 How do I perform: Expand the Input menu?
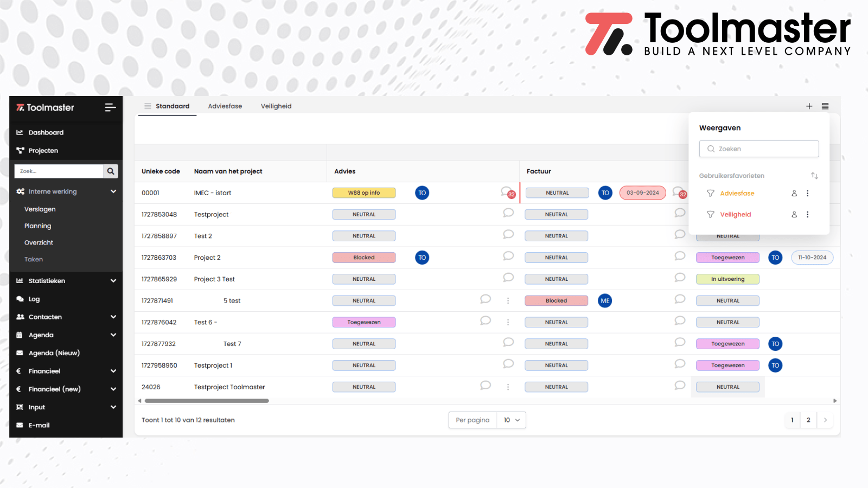(x=113, y=407)
